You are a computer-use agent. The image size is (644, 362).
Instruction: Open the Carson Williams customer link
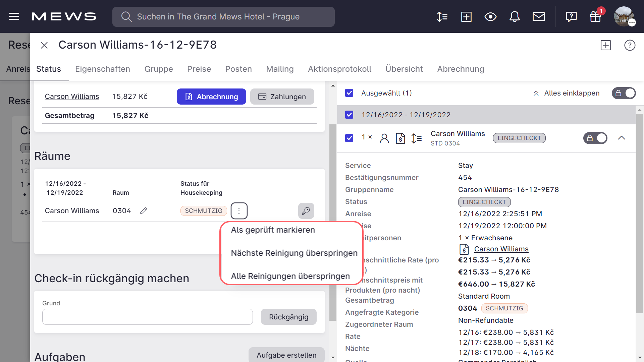(72, 97)
